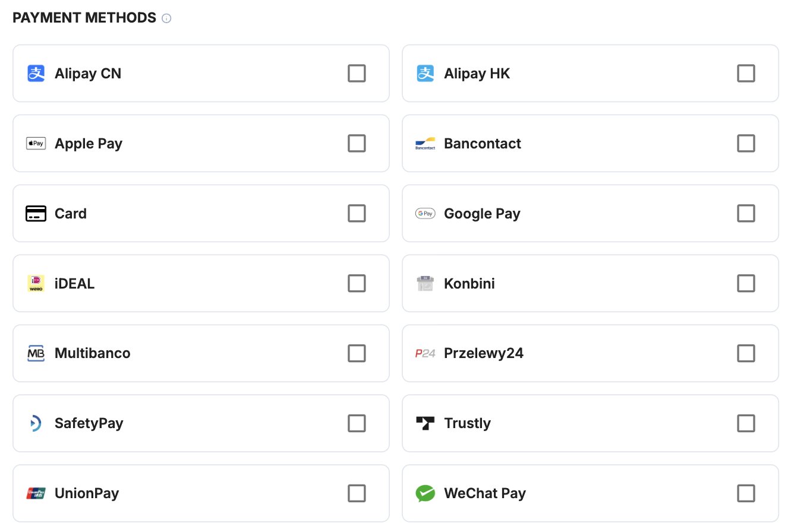Viewport: 791px width, 532px height.
Task: Tick the iDEAL checkbox
Action: pos(357,284)
